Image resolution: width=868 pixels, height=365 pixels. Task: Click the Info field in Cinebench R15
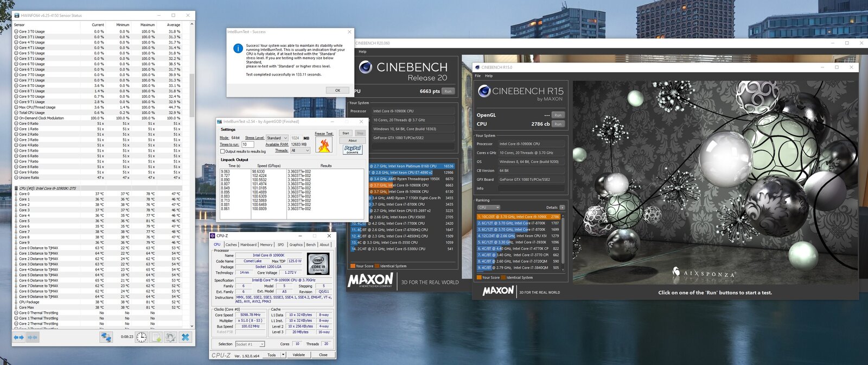[x=531, y=188]
